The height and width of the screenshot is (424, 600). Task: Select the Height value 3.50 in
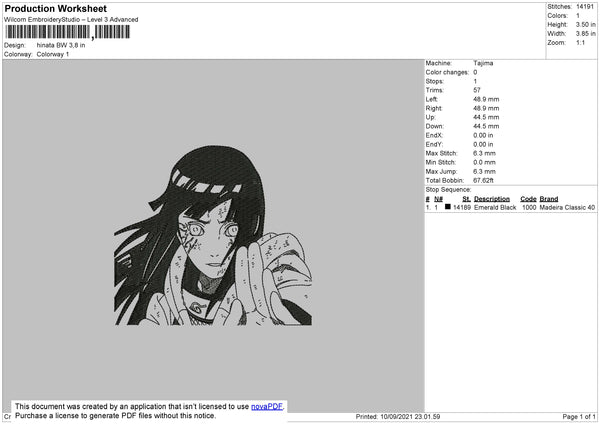[x=585, y=24]
